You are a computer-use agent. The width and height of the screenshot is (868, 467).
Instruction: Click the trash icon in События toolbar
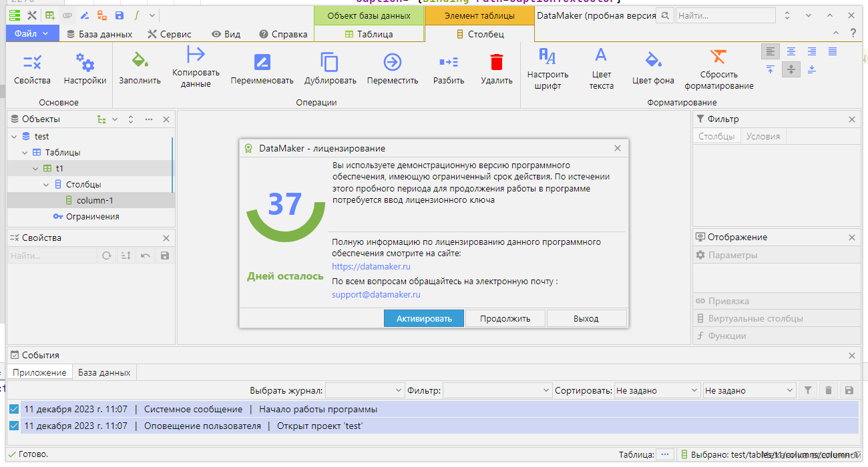[828, 390]
